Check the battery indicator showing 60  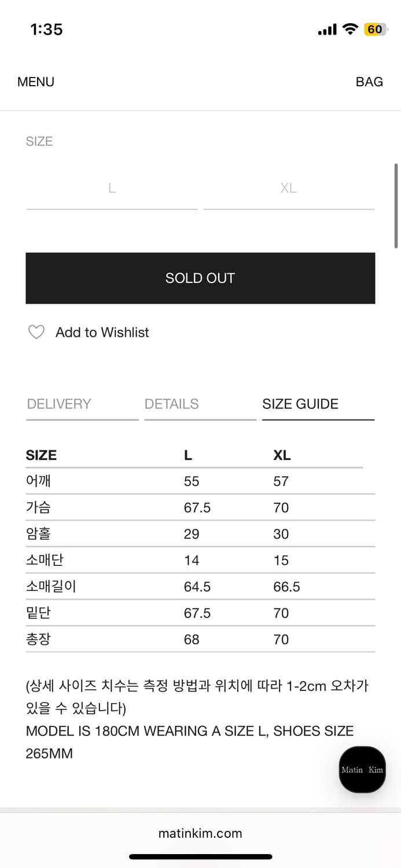point(374,29)
